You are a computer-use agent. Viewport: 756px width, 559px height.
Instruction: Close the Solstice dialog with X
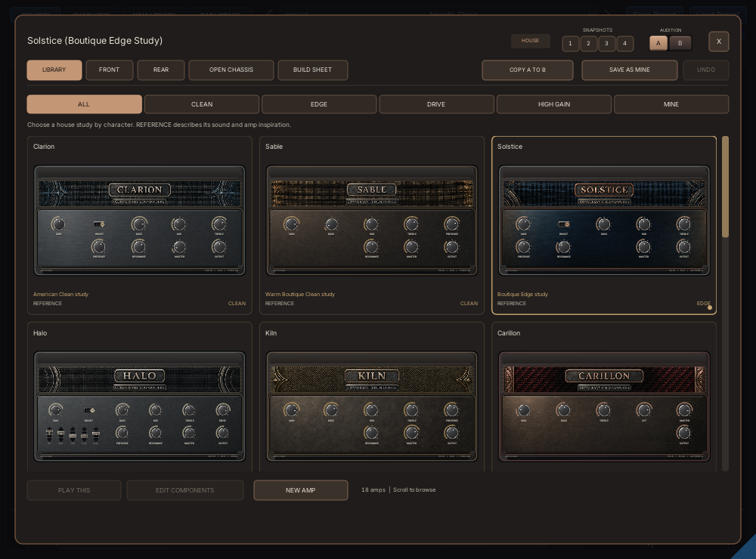coord(719,42)
